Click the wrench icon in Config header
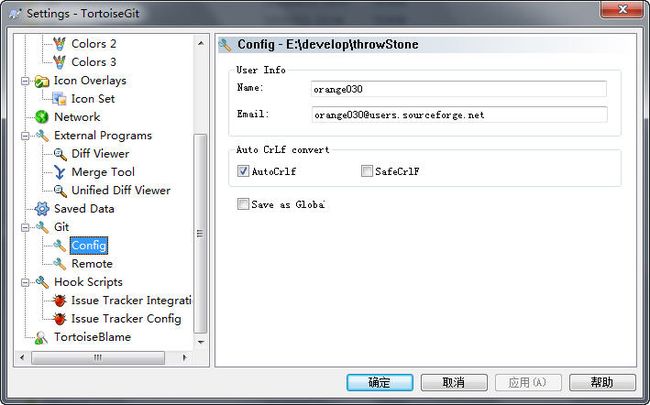The image size is (650, 405). point(225,45)
